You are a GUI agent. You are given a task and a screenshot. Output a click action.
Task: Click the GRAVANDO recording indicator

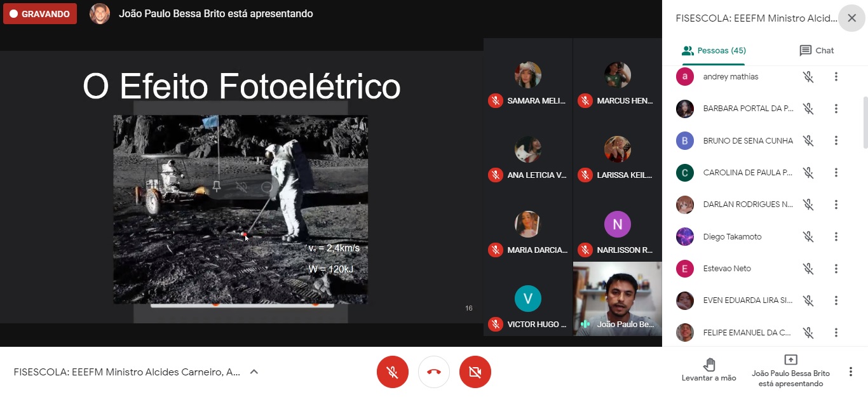click(x=40, y=14)
